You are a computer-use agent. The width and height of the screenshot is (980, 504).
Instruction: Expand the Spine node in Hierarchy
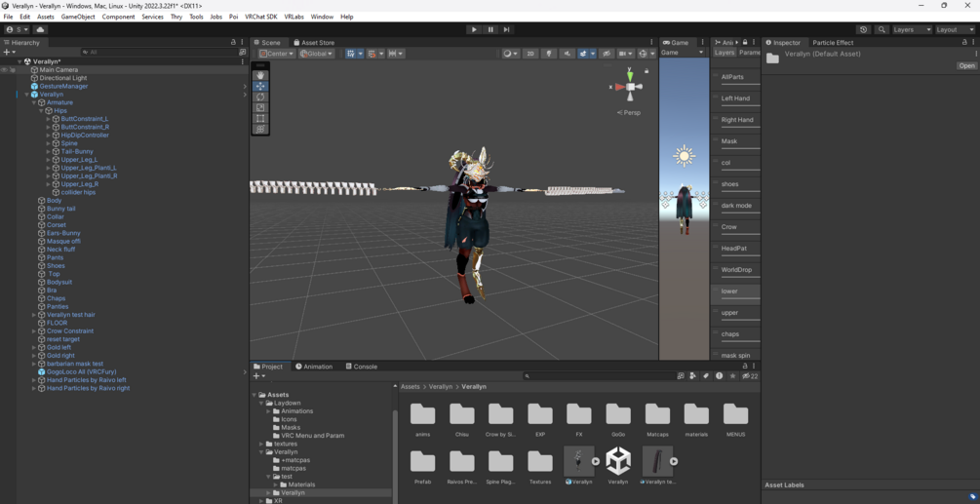coord(48,143)
